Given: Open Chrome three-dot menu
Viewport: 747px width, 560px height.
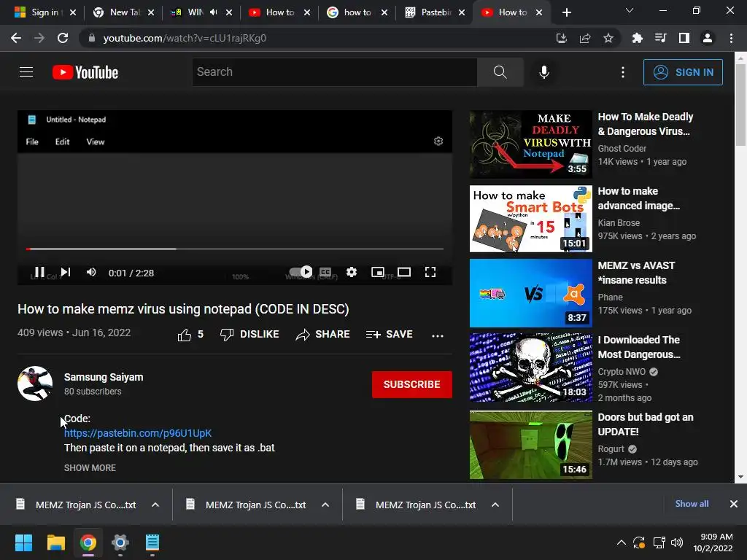Looking at the screenshot, I should (x=731, y=38).
